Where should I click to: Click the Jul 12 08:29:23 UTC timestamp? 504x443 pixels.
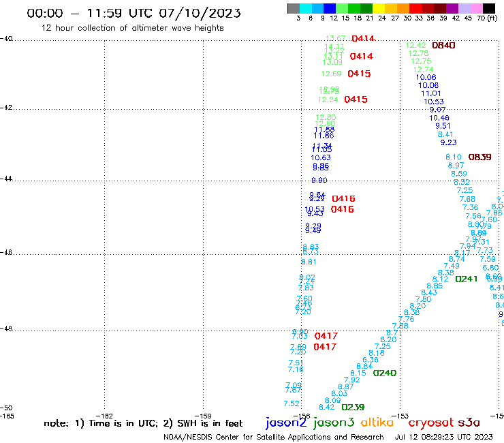pyautogui.click(x=444, y=437)
